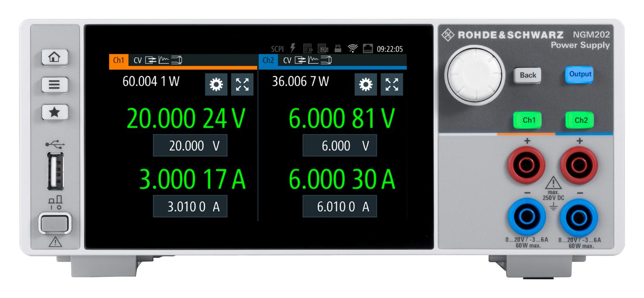Tap the LOG data logging icon

[x=323, y=49]
